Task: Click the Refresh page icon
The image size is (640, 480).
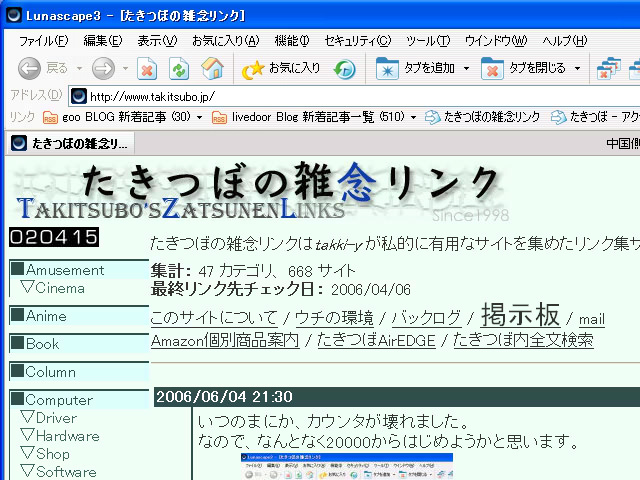Action: (179, 68)
